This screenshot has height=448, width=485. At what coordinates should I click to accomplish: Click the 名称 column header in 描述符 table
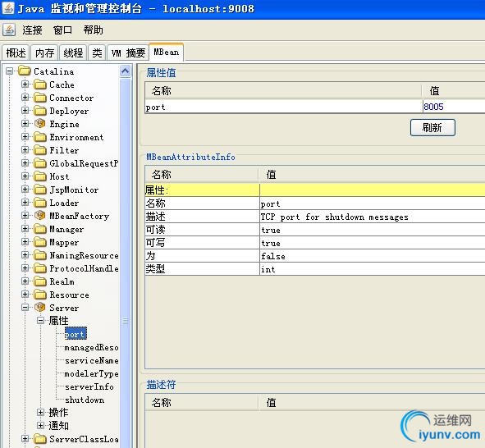tap(201, 403)
